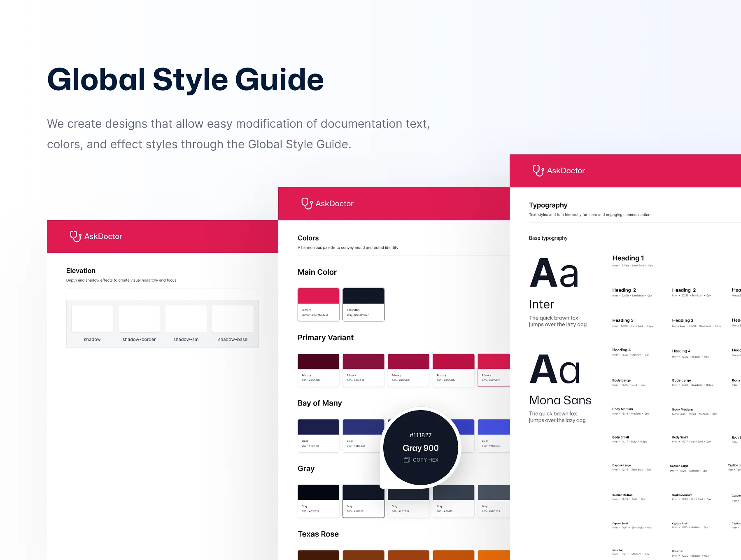Click the 'Text styles and font hierarchy' subtitle

pyautogui.click(x=590, y=215)
